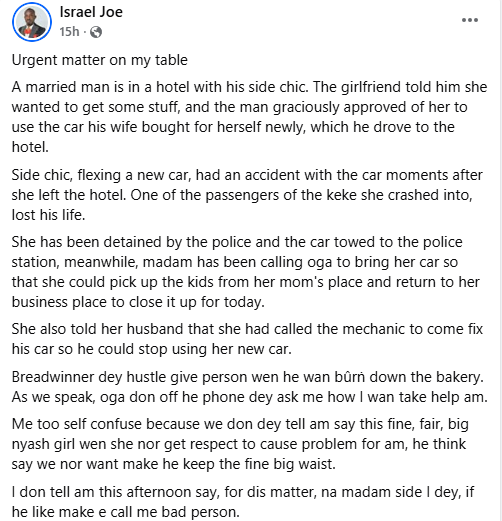Click the line starting "Breadwinner dey hustle"
The height and width of the screenshot is (521, 502).
click(248, 377)
